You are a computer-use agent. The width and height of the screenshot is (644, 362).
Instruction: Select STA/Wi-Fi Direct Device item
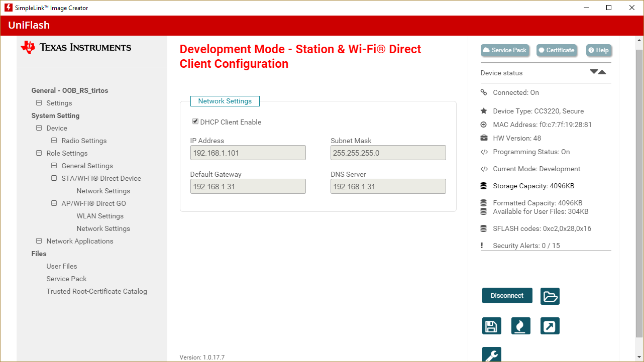point(101,178)
